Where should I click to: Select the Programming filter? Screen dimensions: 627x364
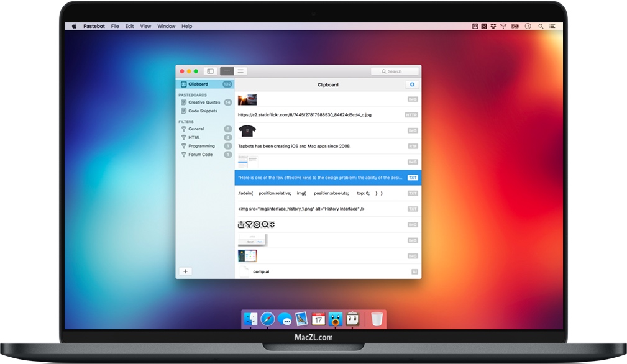(205, 146)
